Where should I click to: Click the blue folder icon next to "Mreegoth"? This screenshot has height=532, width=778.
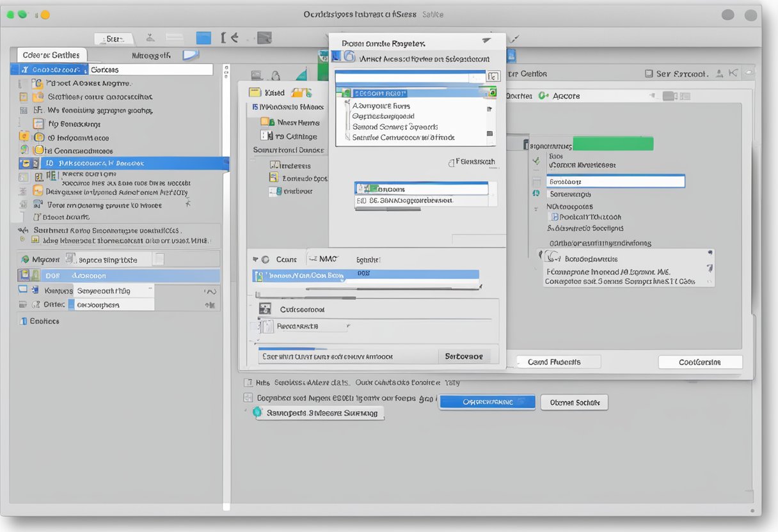[191, 56]
